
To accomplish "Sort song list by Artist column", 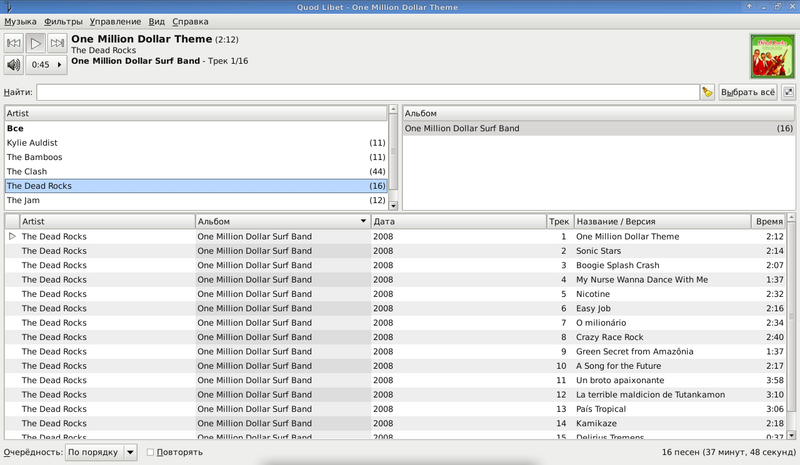I will tap(107, 222).
